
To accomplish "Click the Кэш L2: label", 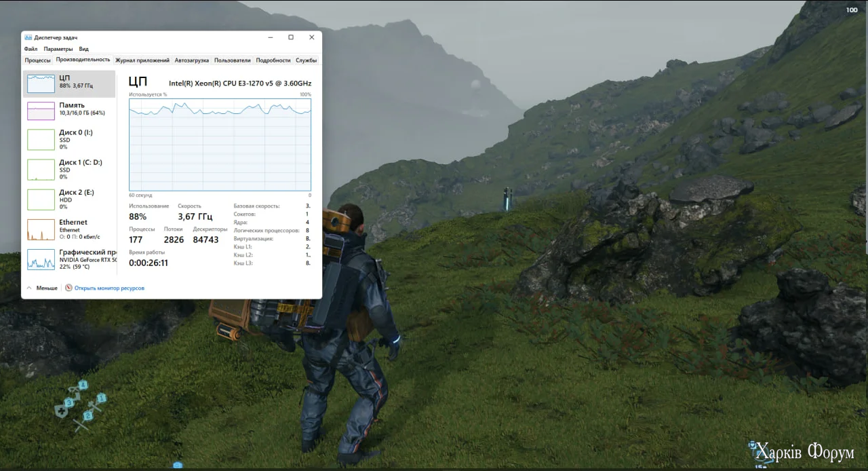I will 243,255.
